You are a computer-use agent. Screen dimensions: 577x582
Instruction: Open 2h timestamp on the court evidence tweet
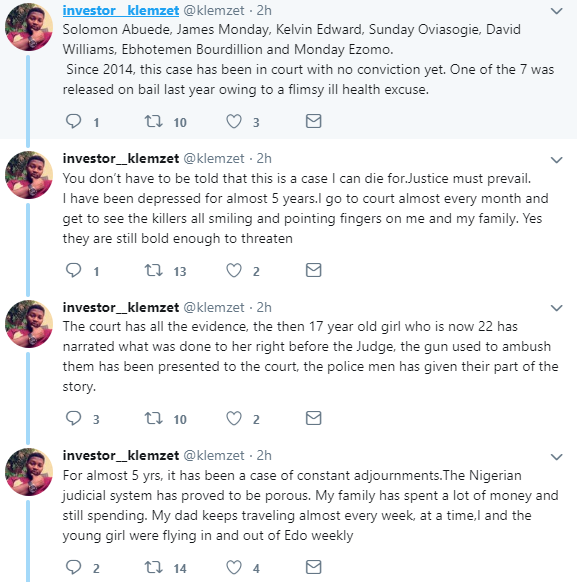tap(264, 307)
